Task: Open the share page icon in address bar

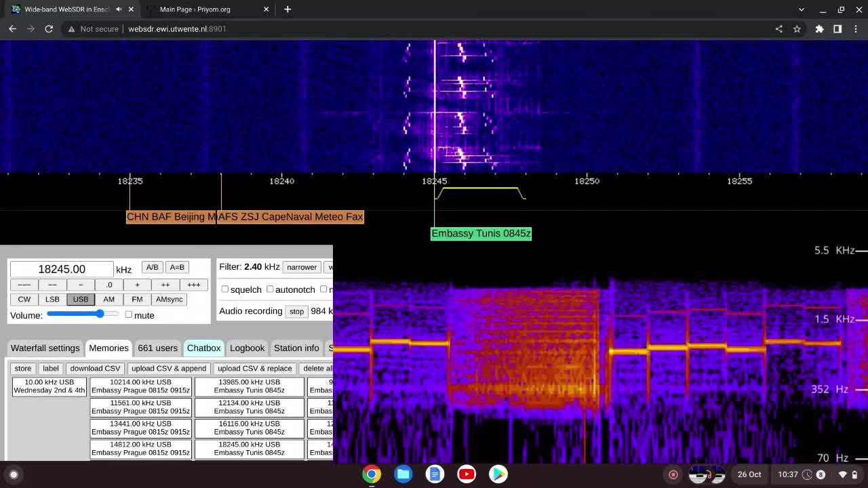Action: [x=778, y=29]
